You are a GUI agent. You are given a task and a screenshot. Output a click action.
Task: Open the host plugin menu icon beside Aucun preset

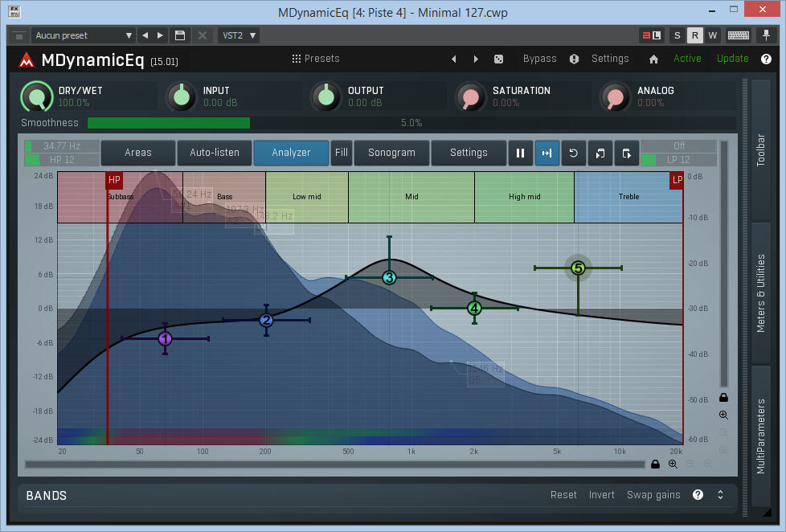(19, 35)
